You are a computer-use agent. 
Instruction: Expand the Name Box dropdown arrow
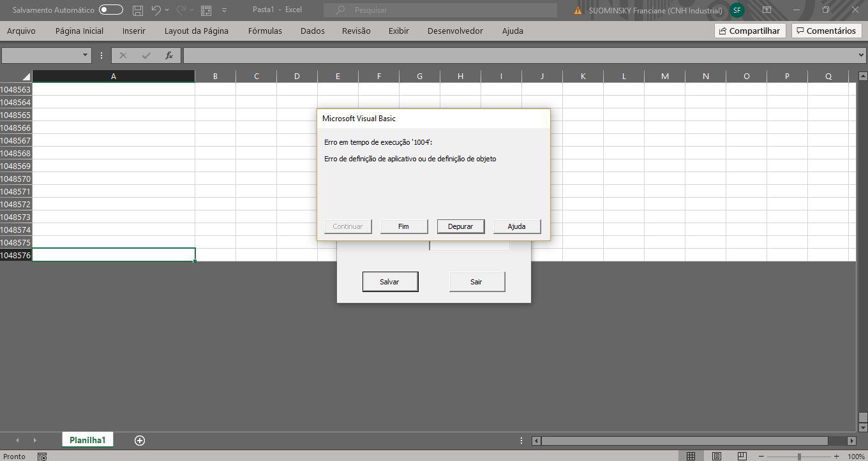click(85, 55)
